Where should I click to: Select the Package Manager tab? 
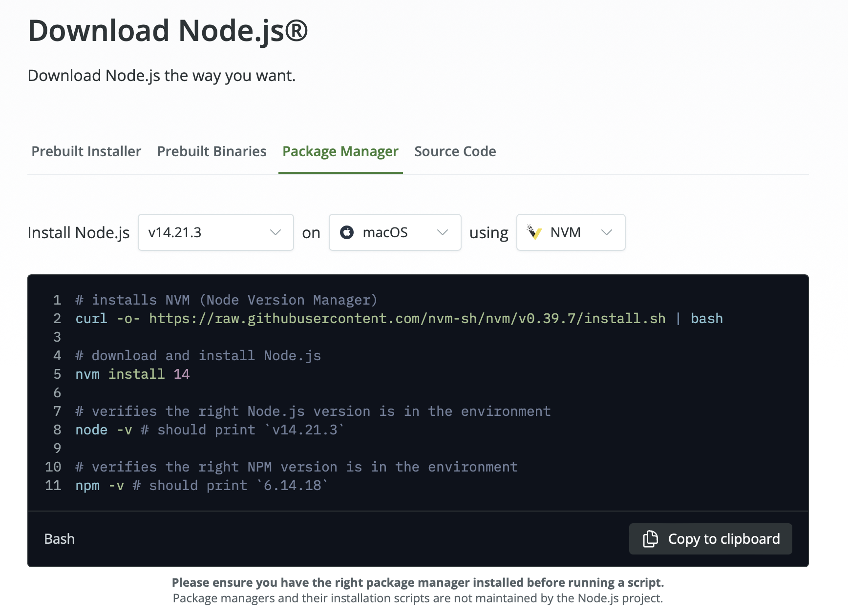tap(340, 152)
